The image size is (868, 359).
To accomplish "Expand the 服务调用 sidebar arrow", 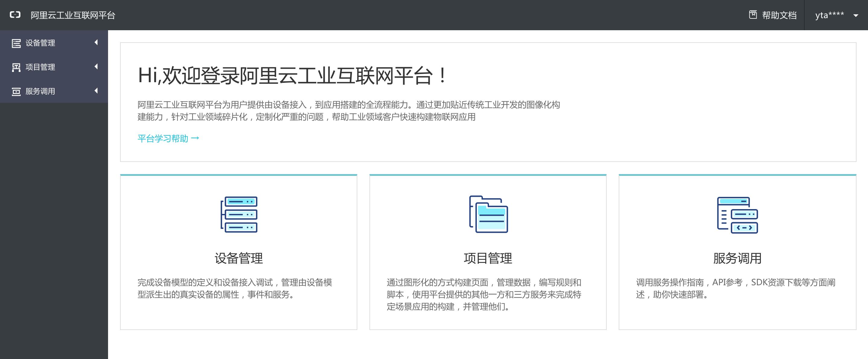I will [x=96, y=91].
